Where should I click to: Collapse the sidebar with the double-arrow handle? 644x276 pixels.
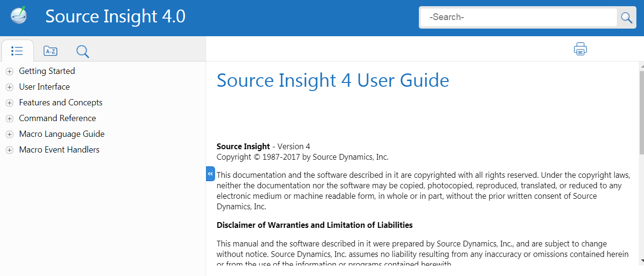pos(210,174)
